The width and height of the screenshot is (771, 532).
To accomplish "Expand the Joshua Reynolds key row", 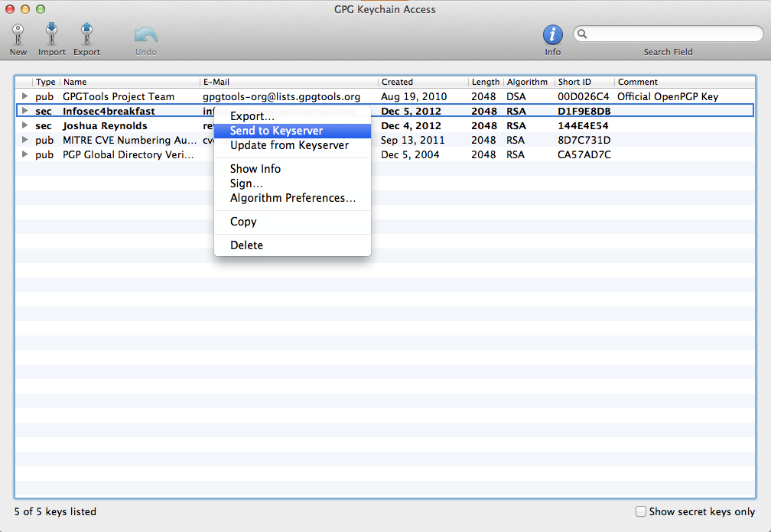I will point(24,125).
